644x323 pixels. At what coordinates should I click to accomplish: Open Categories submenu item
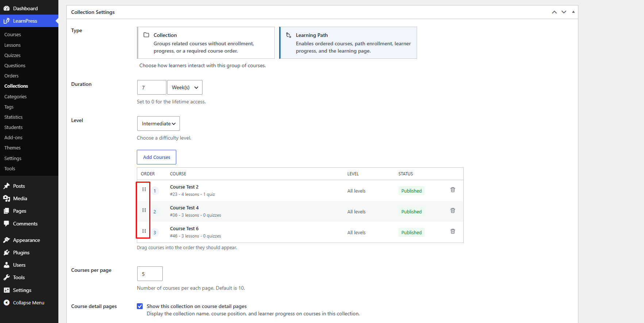(x=15, y=97)
